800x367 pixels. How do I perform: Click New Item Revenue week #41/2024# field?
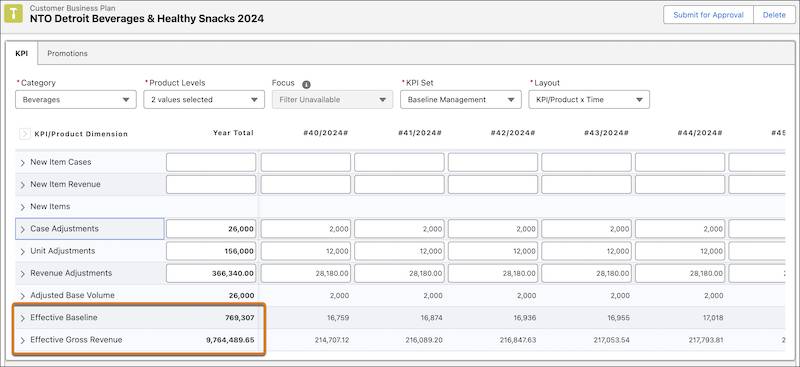(x=399, y=185)
